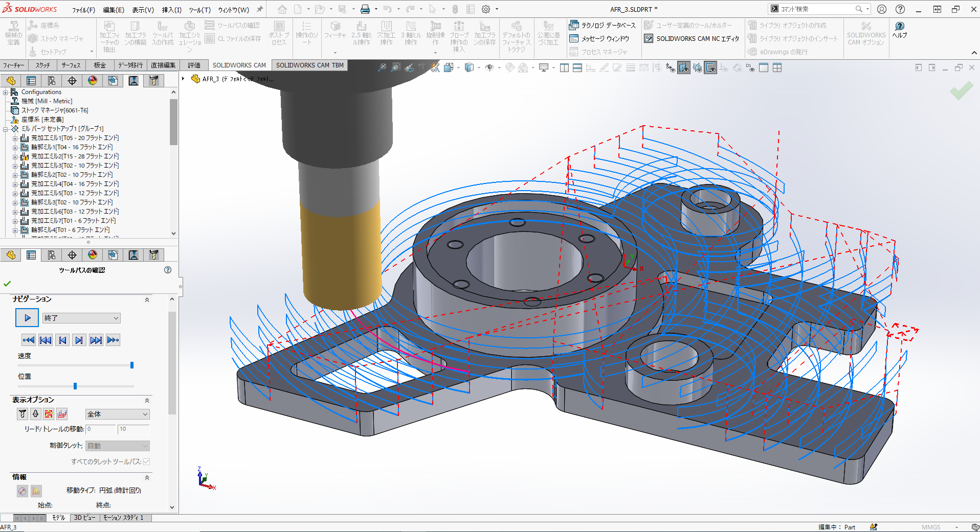The width and height of the screenshot is (980, 532).
Task: Click green checkmark to confirm ツールパスの確認
Action: (x=7, y=284)
